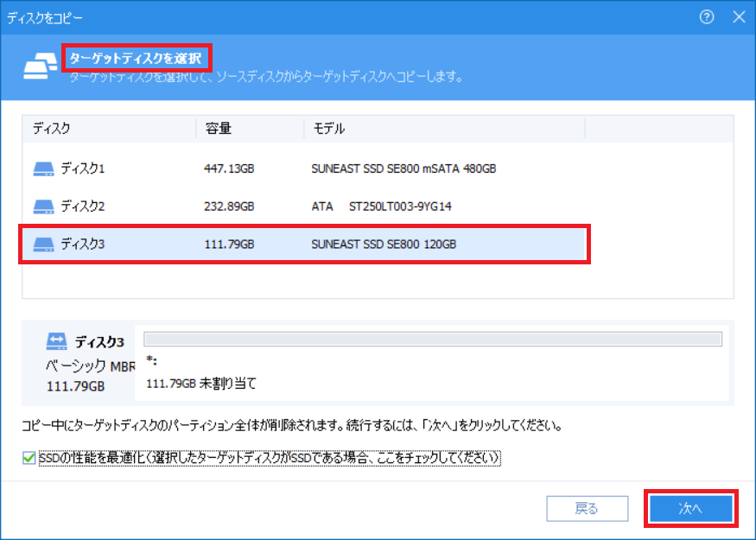Select the ディスク2 row label
Screen dimensions: 756x540
(82, 206)
